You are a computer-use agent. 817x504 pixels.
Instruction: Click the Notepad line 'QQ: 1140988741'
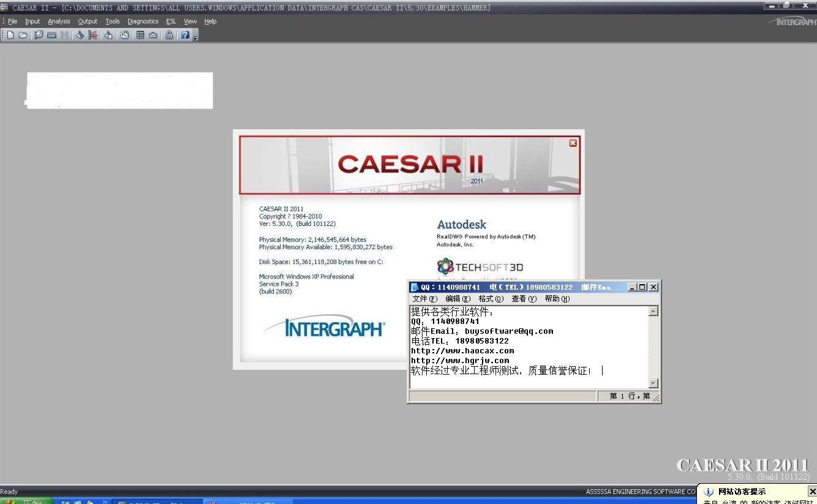[x=445, y=322]
